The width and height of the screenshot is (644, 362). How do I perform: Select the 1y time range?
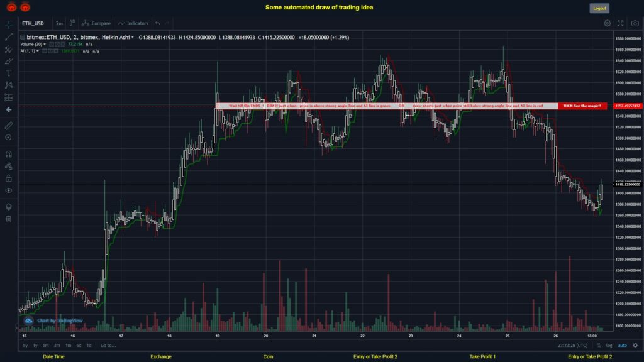tap(35, 346)
